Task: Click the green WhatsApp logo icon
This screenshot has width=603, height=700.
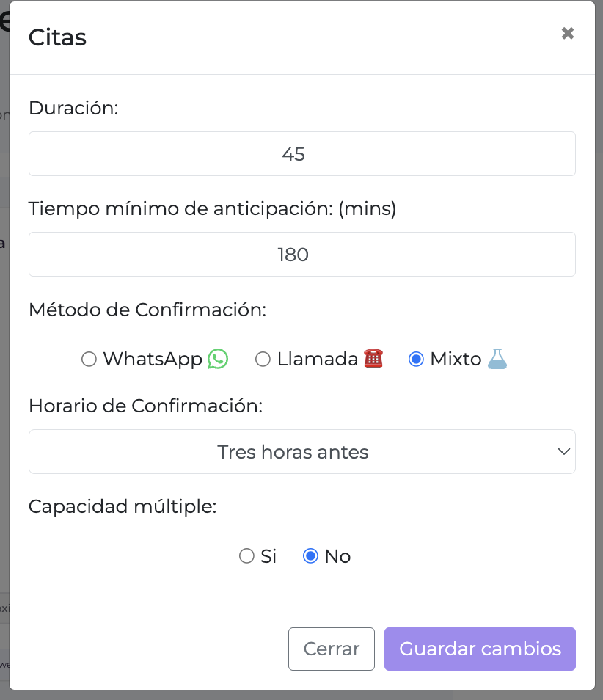Action: pyautogui.click(x=218, y=359)
